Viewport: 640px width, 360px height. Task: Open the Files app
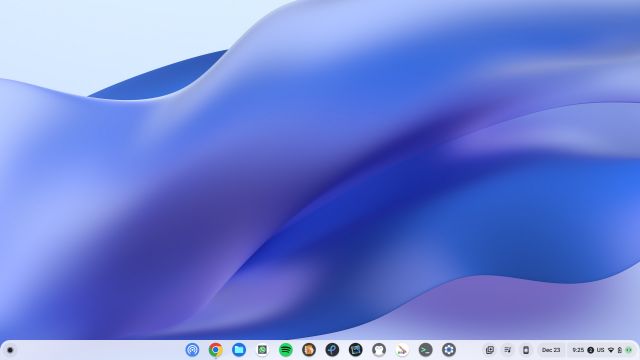239,350
